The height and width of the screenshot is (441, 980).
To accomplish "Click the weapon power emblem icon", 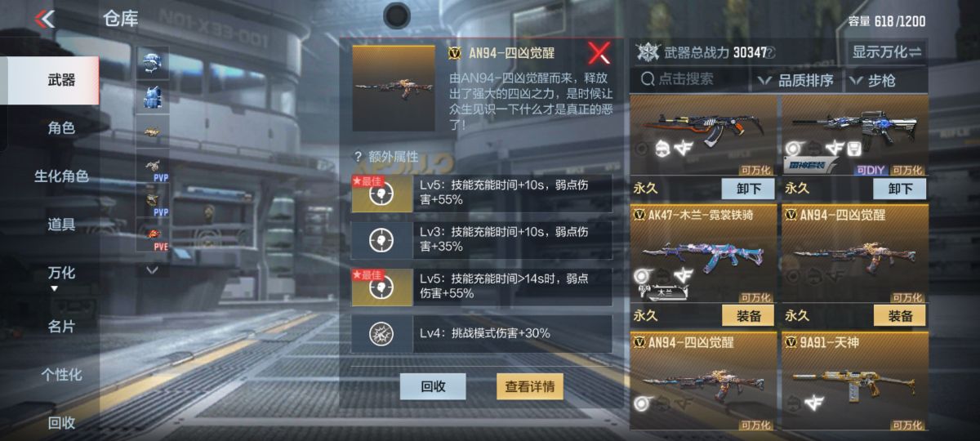I will (x=648, y=52).
